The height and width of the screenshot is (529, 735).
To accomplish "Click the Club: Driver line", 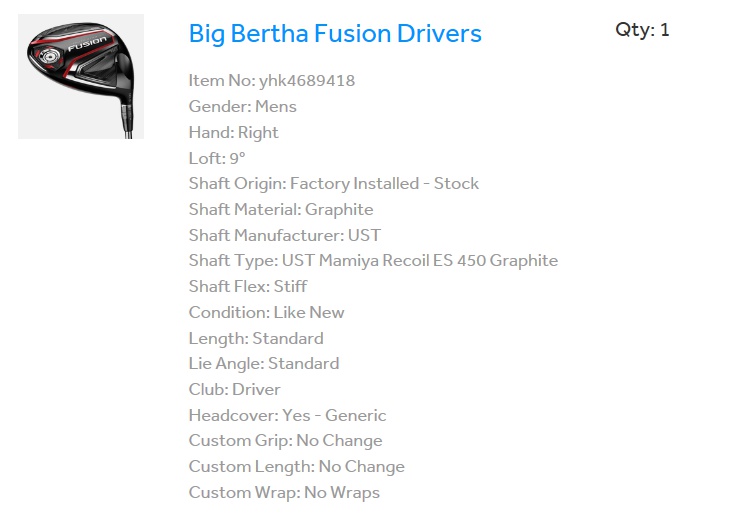I will [235, 390].
